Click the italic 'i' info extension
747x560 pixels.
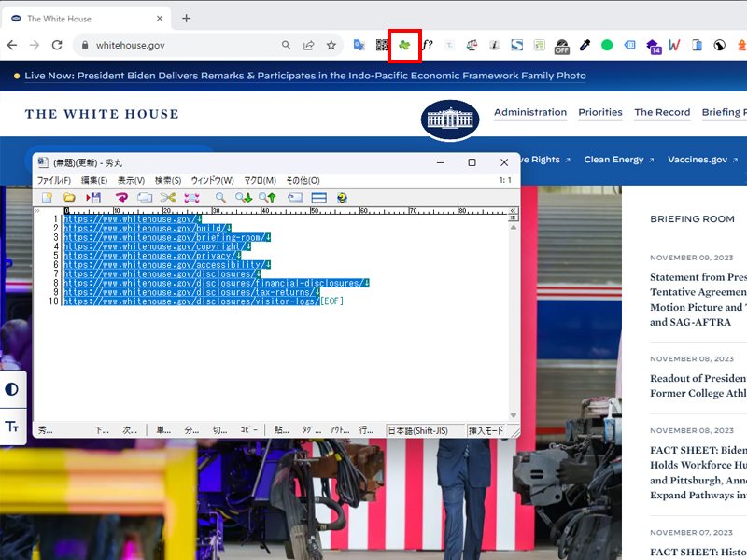(495, 45)
